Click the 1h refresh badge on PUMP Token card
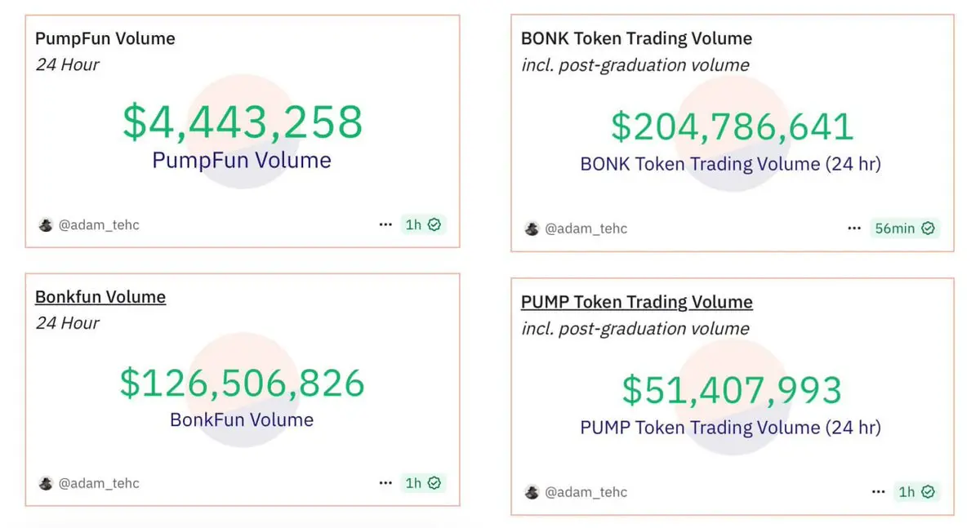This screenshot has height=528, width=980. click(916, 492)
